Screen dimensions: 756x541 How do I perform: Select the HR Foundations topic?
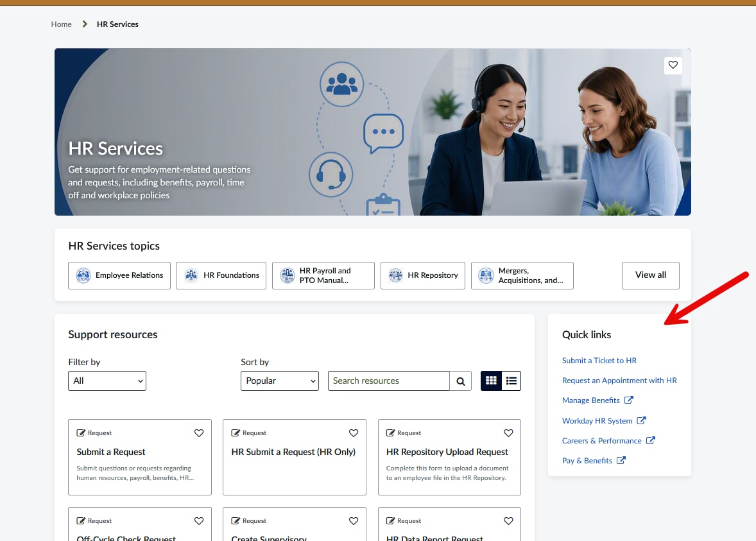(221, 275)
